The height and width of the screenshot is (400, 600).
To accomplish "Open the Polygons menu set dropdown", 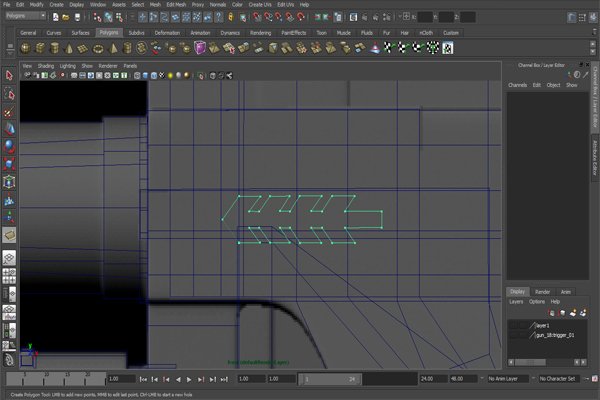I will tap(26, 16).
